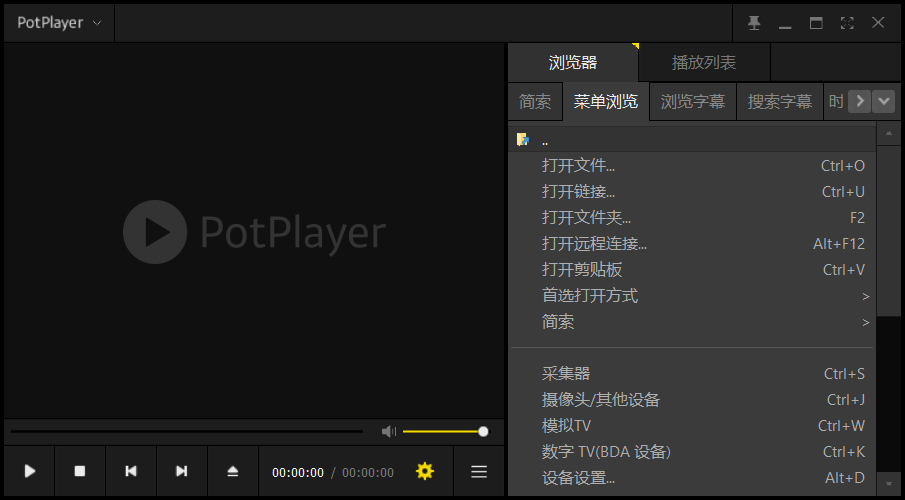Select the 浏览字幕 sub-tab

[693, 102]
